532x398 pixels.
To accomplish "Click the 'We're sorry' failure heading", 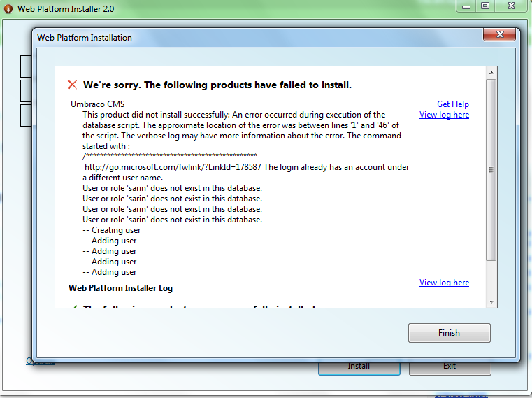I will (x=217, y=85).
